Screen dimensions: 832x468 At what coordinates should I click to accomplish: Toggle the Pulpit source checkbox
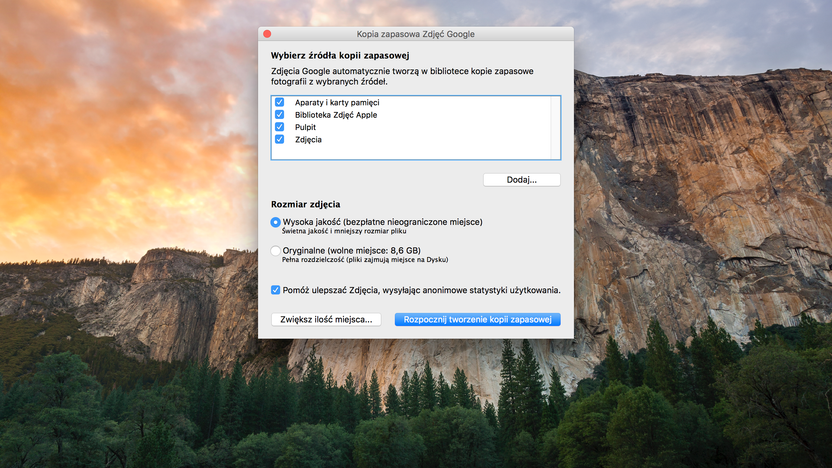[280, 127]
